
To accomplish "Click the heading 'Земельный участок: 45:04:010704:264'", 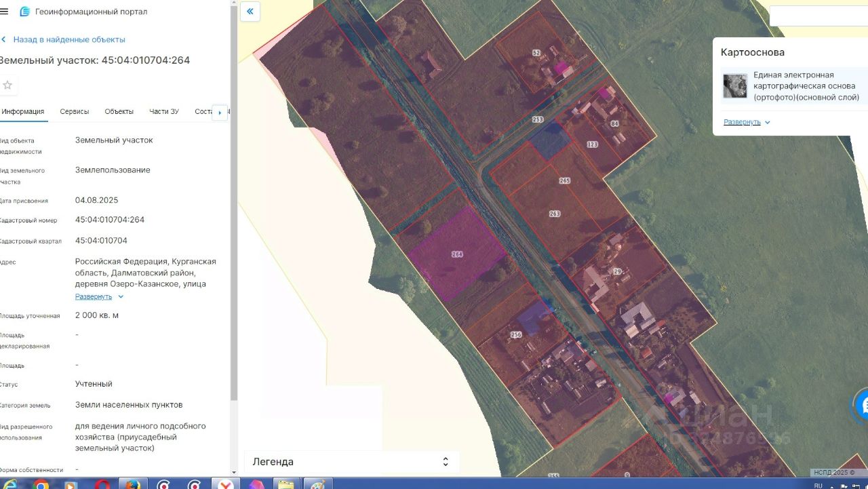I will [x=94, y=60].
